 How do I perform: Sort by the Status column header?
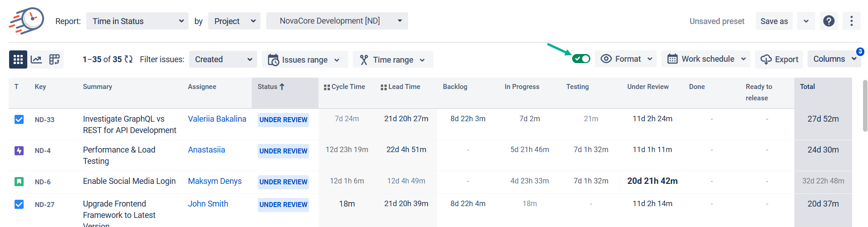pyautogui.click(x=271, y=87)
